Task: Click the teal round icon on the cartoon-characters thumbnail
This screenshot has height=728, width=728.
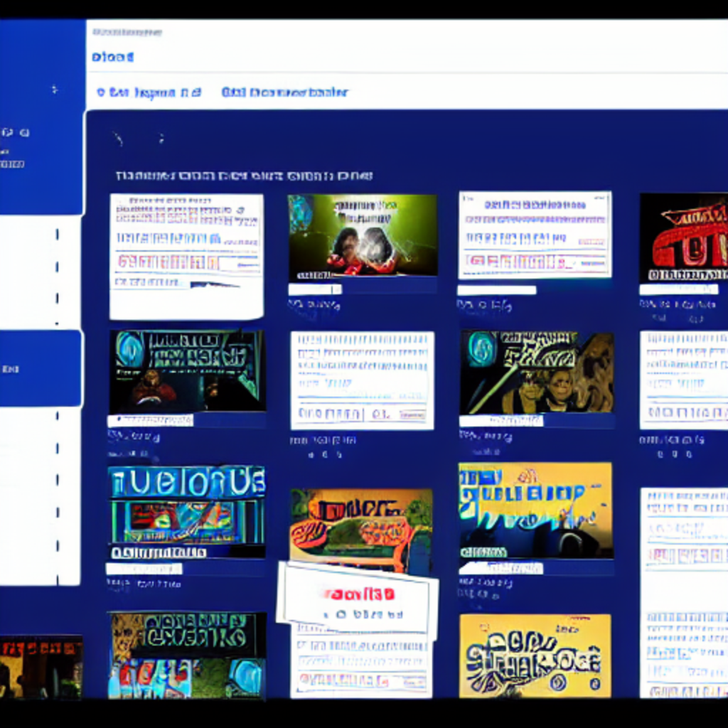Action: point(482,348)
